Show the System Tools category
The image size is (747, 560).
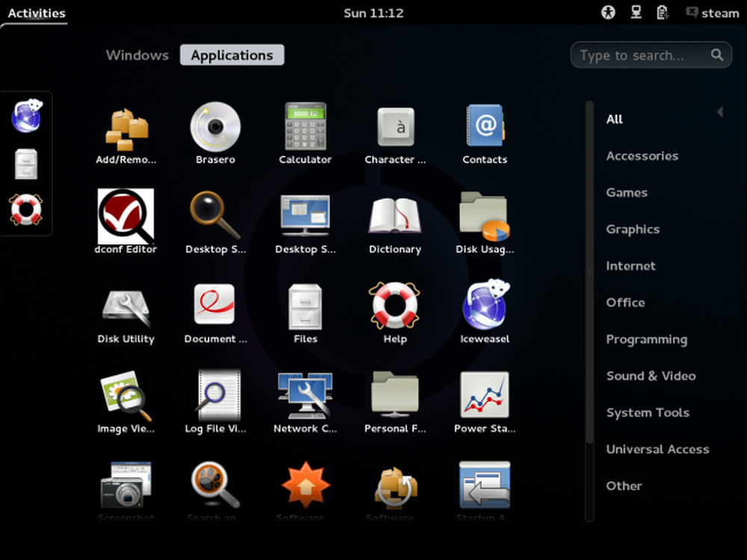click(648, 412)
